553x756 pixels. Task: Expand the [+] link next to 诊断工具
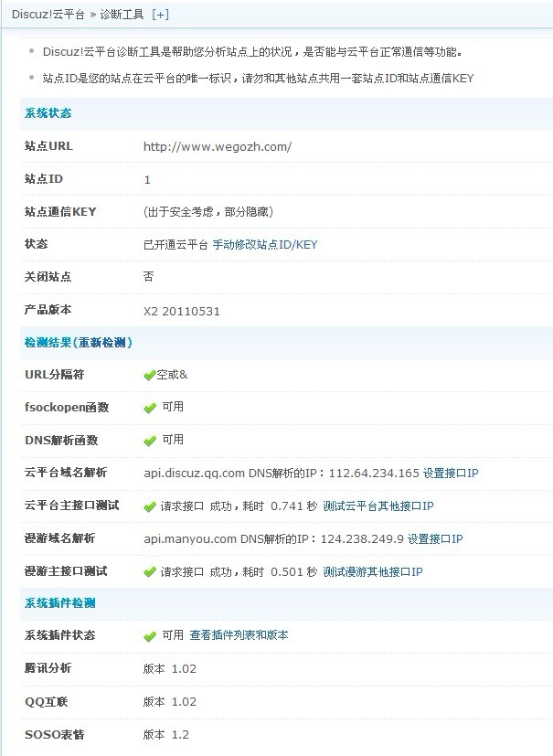[x=160, y=15]
